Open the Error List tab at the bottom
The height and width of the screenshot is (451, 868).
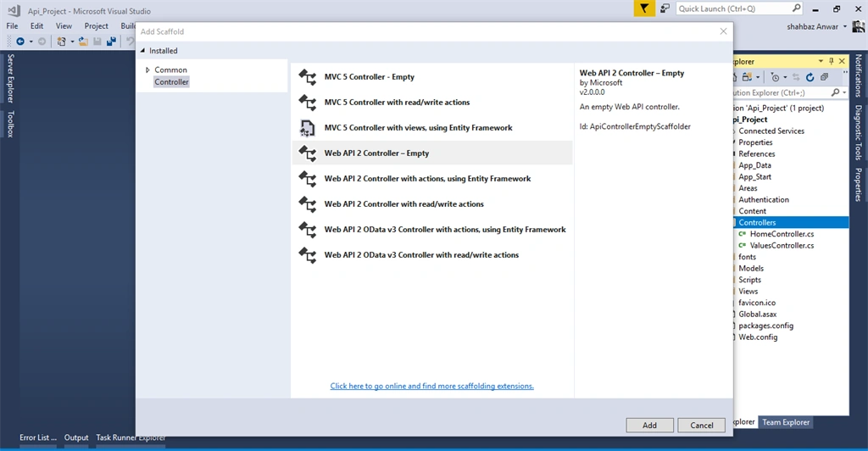pos(38,437)
